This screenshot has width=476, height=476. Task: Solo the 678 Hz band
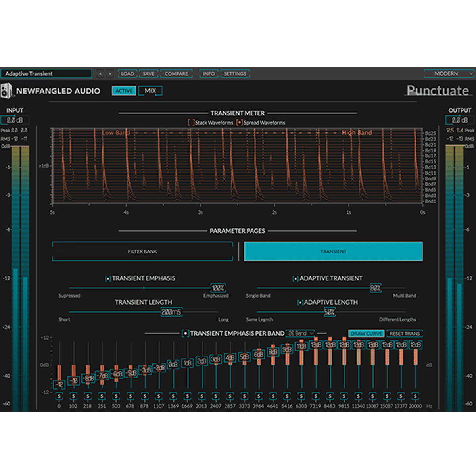pos(131,396)
